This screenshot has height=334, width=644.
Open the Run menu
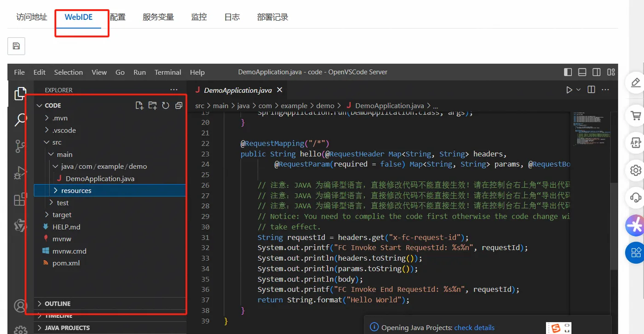[x=139, y=72]
